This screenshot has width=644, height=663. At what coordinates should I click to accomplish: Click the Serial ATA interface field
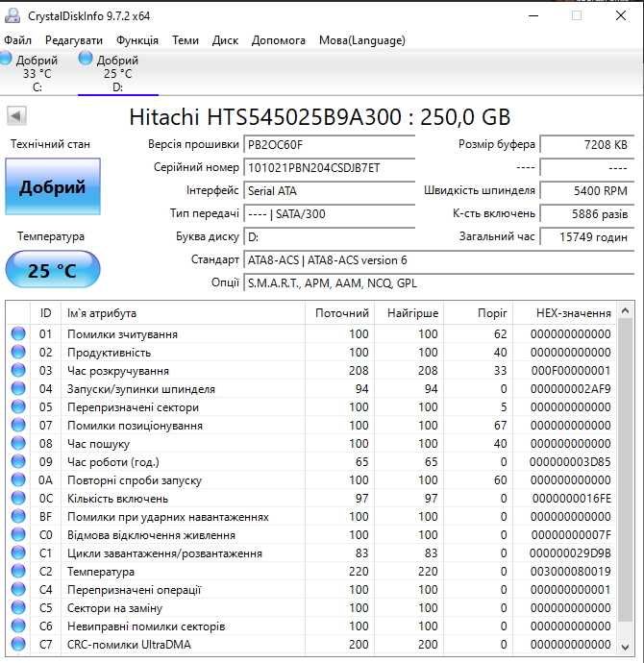330,190
